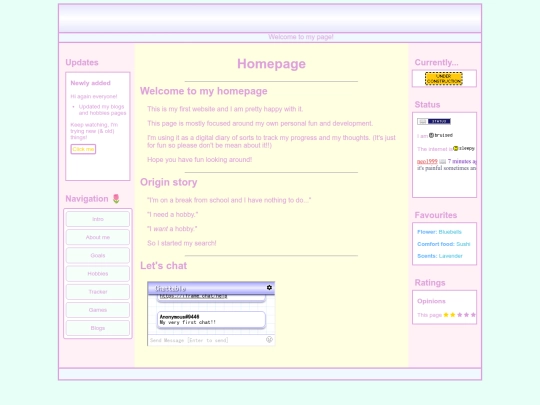Open the Blogs page
540x405 pixels.
coord(98,328)
